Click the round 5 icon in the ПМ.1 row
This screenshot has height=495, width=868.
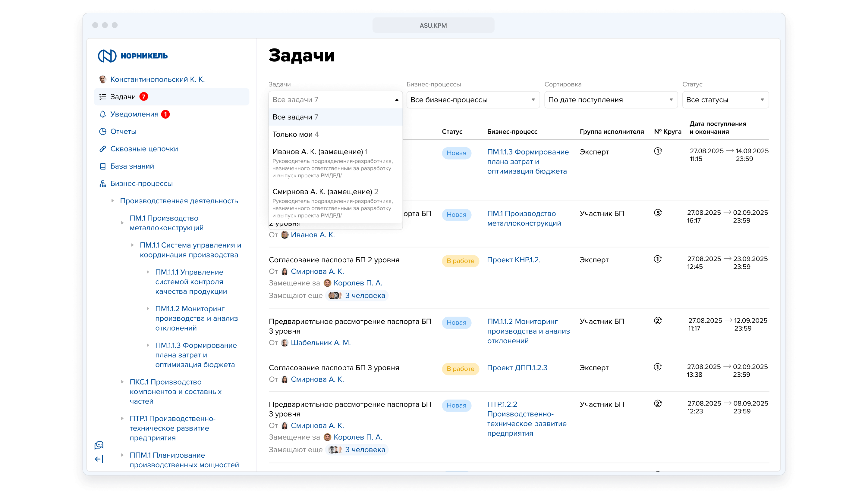[658, 213]
